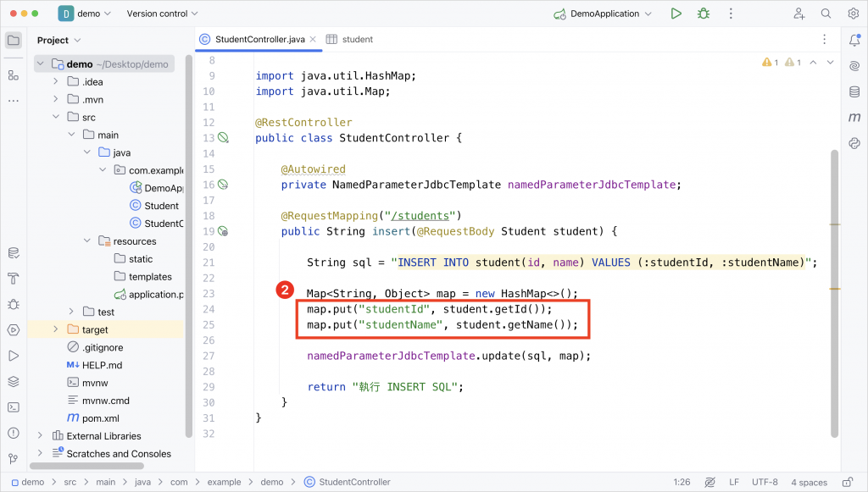868x492 pixels.
Task: Expand the target folder in project tree
Action: coord(55,329)
